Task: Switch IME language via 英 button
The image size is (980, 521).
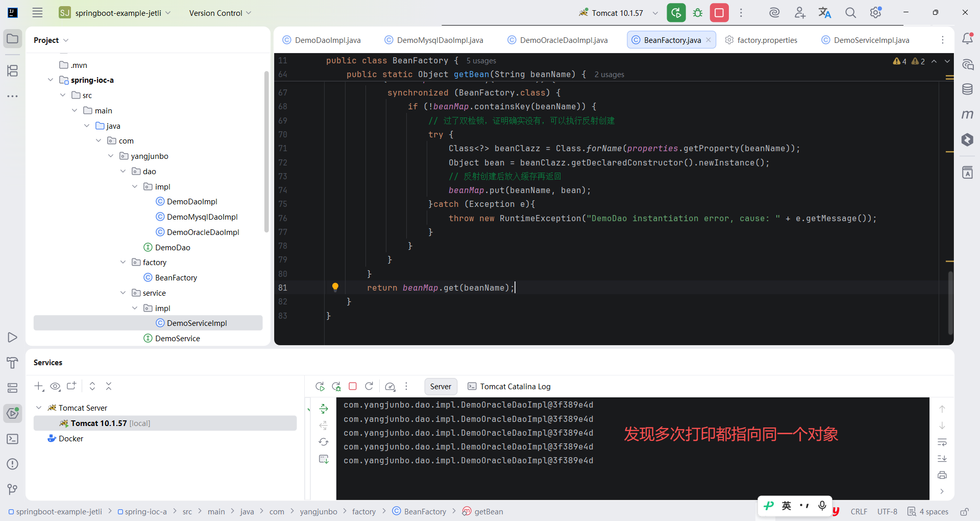Action: pyautogui.click(x=787, y=506)
